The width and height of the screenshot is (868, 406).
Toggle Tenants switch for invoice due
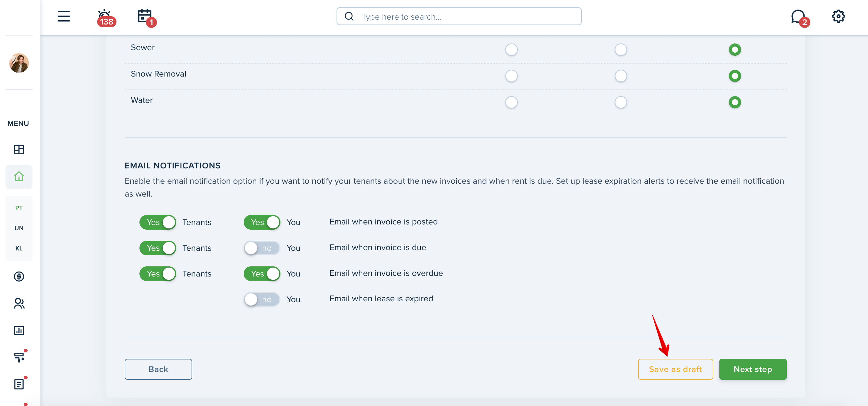pyautogui.click(x=158, y=248)
